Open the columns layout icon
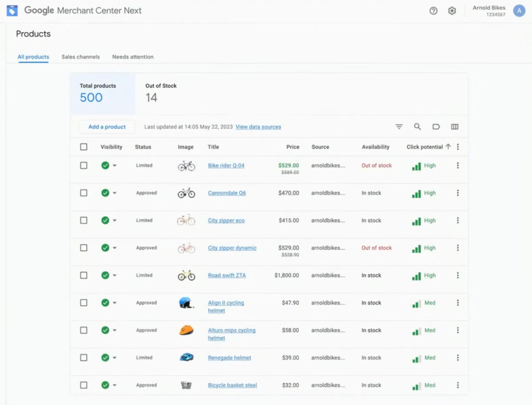Image resolution: width=532 pixels, height=405 pixels. click(455, 127)
